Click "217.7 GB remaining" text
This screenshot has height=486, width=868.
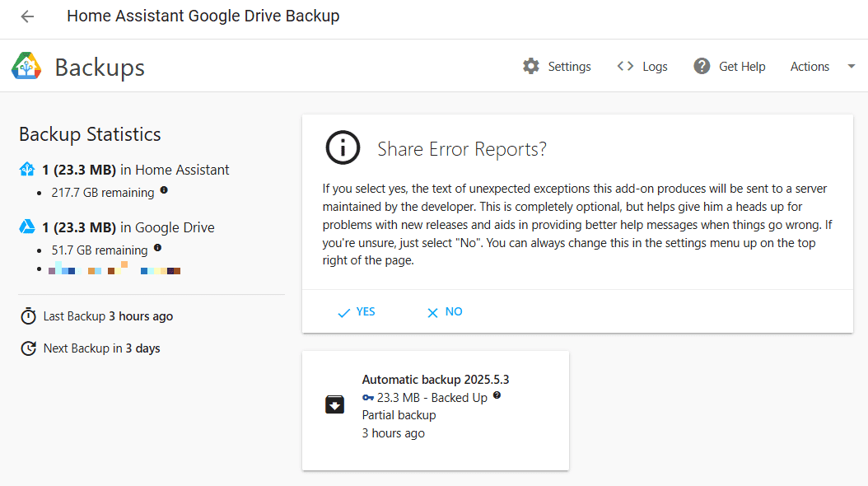pos(103,193)
